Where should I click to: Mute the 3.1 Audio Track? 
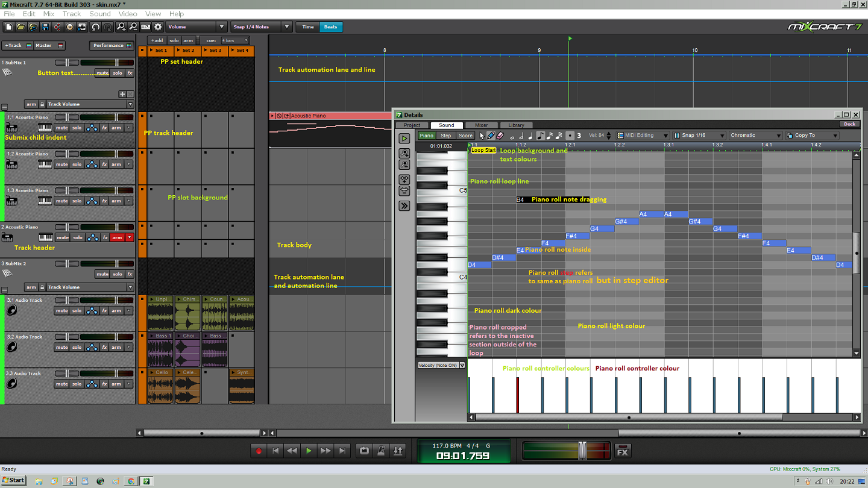61,311
